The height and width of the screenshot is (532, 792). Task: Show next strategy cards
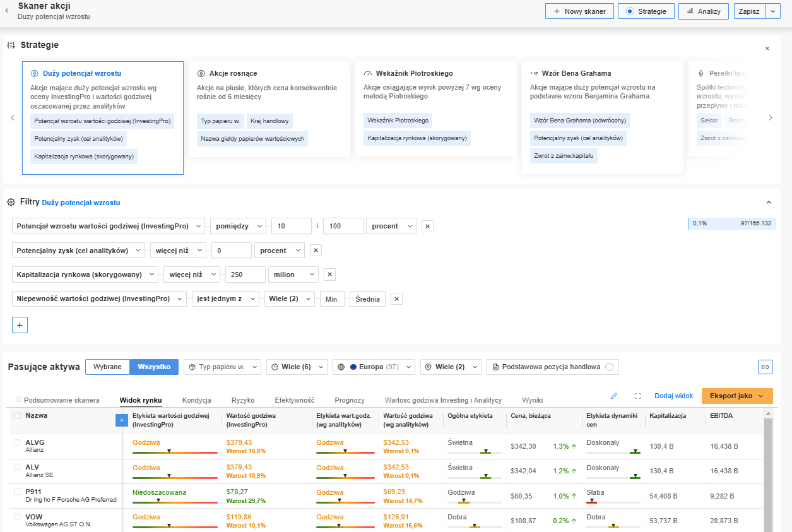pyautogui.click(x=770, y=117)
